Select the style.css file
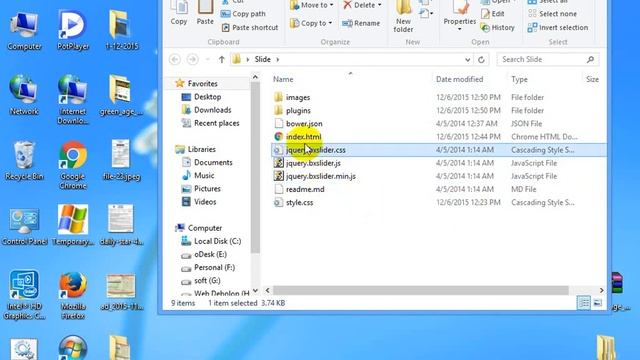640x360 pixels. (299, 202)
